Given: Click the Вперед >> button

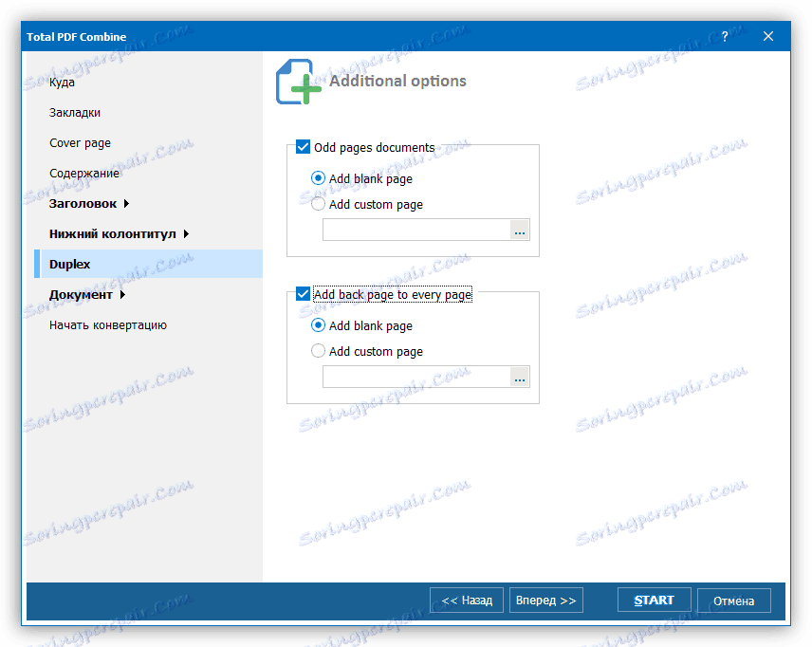Looking at the screenshot, I should (546, 601).
